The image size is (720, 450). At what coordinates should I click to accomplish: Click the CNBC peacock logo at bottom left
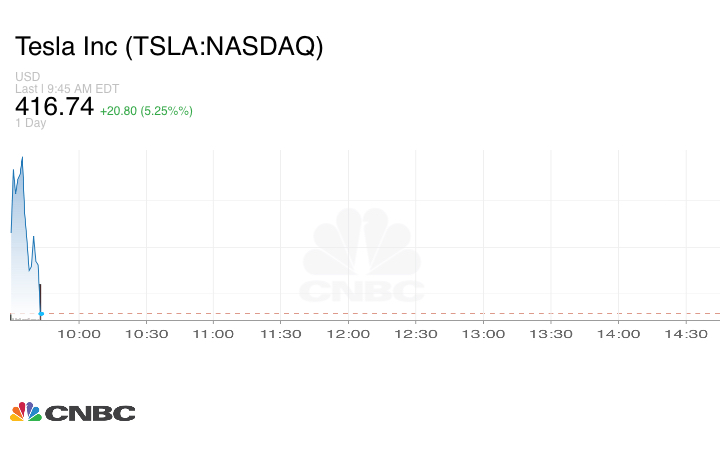click(72, 412)
